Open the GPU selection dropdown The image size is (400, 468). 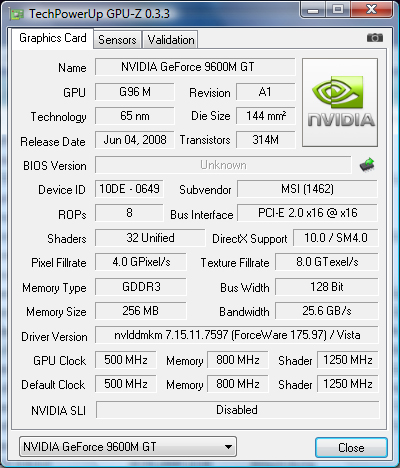(x=128, y=447)
